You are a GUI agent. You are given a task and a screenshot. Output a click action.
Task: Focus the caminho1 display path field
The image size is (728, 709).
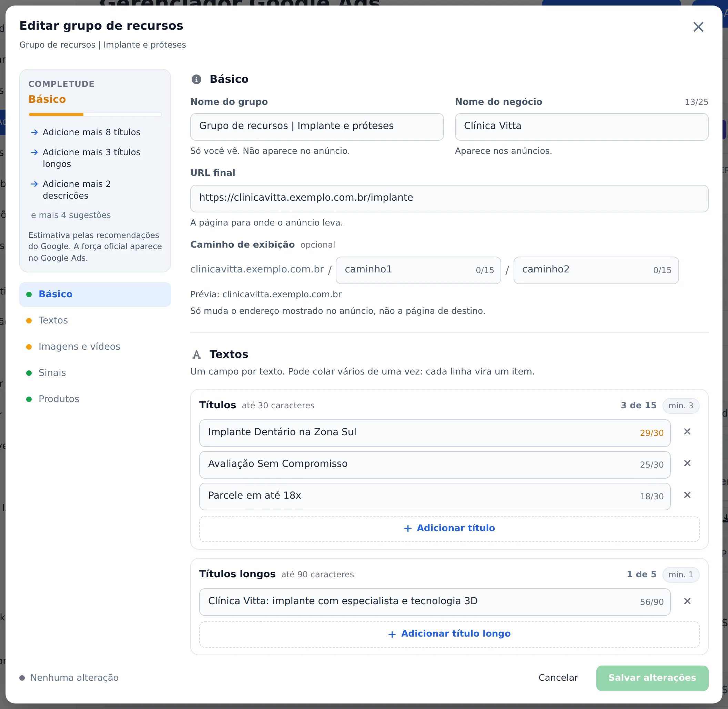[418, 270]
